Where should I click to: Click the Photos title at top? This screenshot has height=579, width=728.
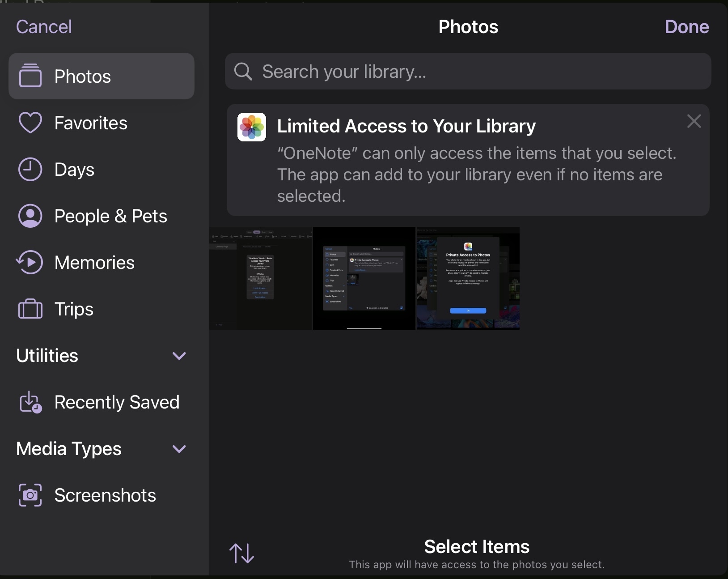coord(468,27)
